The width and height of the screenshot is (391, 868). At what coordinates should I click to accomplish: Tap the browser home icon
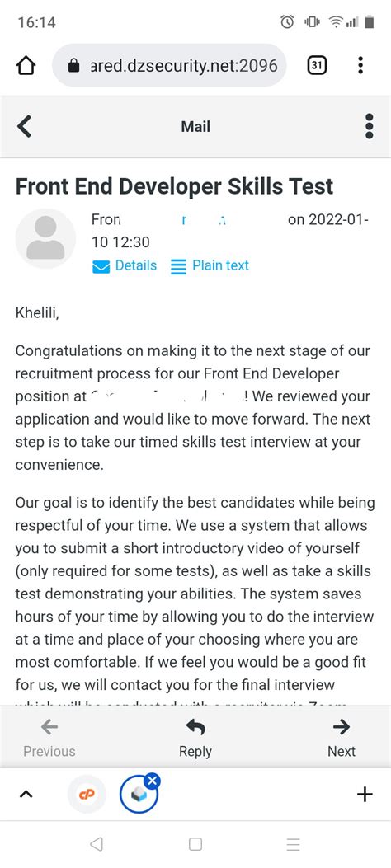pos(26,66)
